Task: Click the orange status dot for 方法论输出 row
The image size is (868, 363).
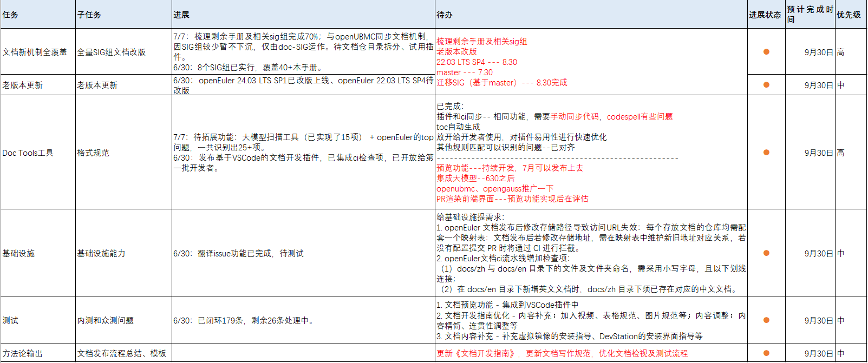Action: (x=766, y=353)
